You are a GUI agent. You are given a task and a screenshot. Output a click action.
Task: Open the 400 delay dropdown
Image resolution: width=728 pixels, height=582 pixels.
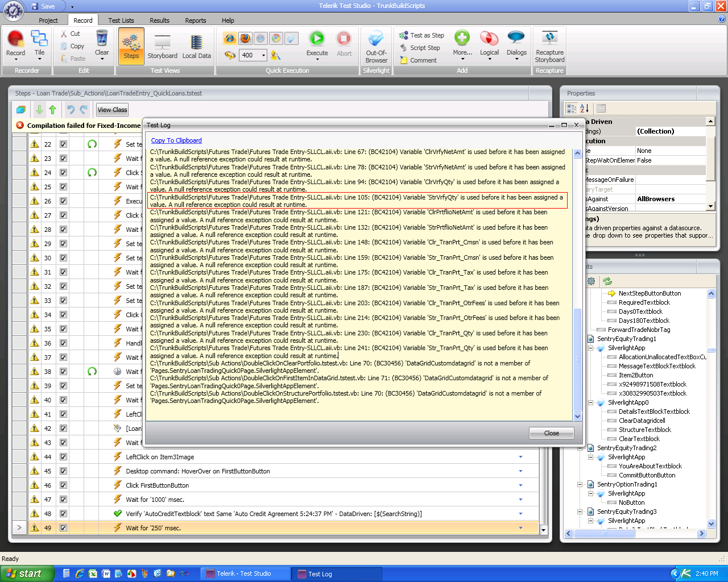pyautogui.click(x=263, y=55)
